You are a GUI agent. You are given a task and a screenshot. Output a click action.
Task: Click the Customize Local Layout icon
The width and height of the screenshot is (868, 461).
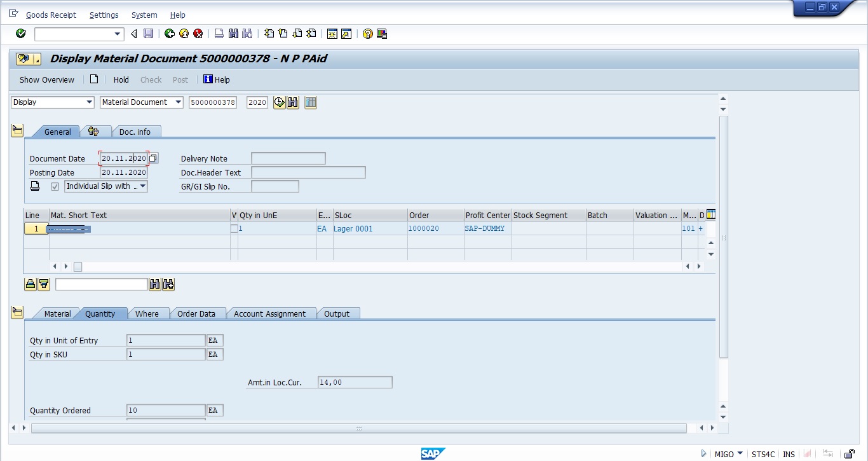coord(382,34)
